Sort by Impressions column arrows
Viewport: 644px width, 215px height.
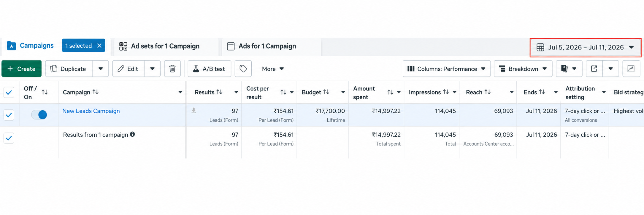point(446,92)
